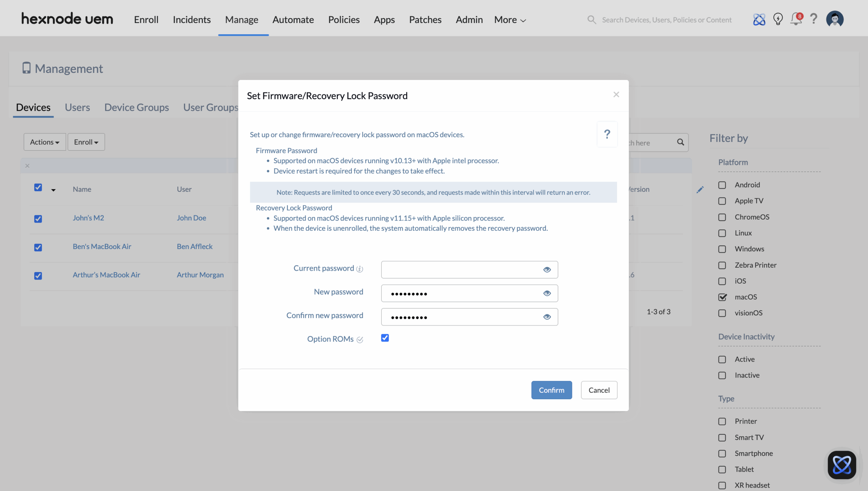Viewport: 868px width, 491px height.
Task: Click the Current password input field
Action: 469,269
